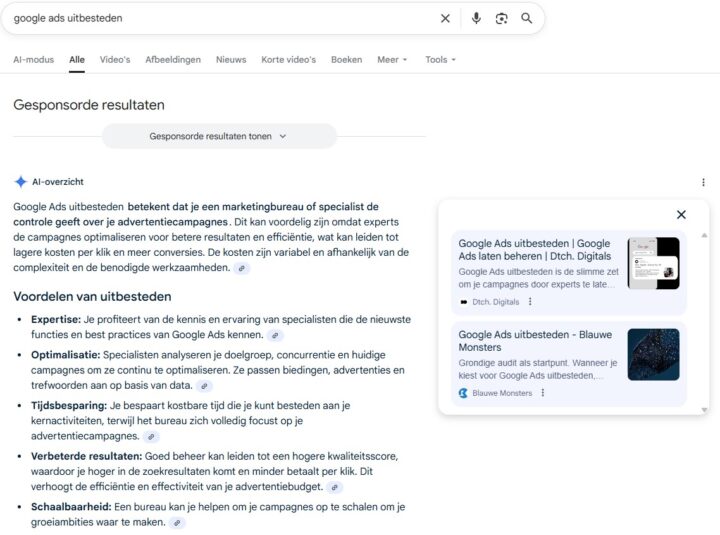Open the Afbeeldingen tab

tap(173, 60)
